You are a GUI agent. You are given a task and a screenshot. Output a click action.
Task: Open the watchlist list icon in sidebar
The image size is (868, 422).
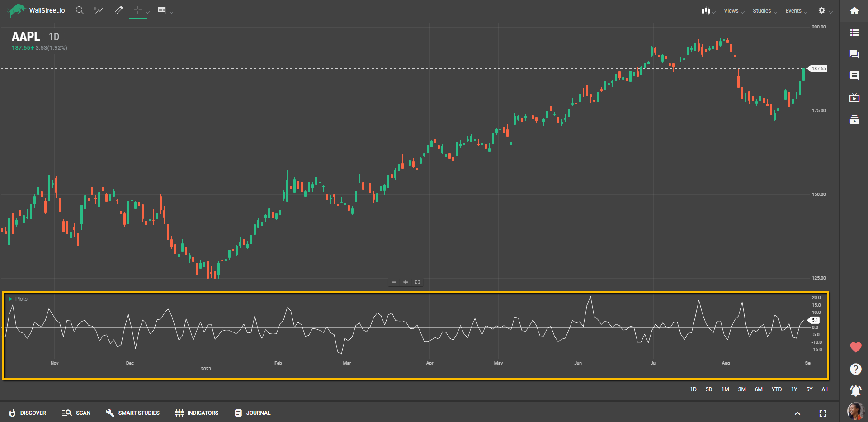[854, 33]
